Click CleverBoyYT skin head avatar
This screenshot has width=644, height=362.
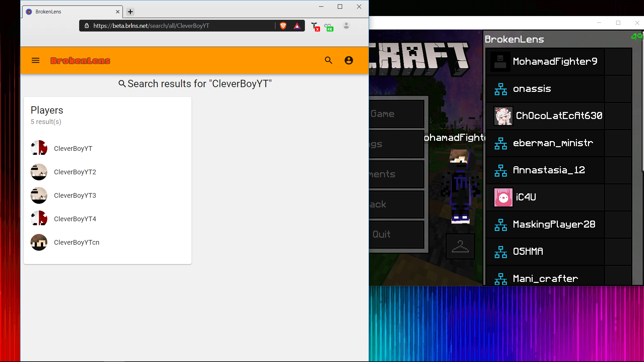pyautogui.click(x=39, y=148)
